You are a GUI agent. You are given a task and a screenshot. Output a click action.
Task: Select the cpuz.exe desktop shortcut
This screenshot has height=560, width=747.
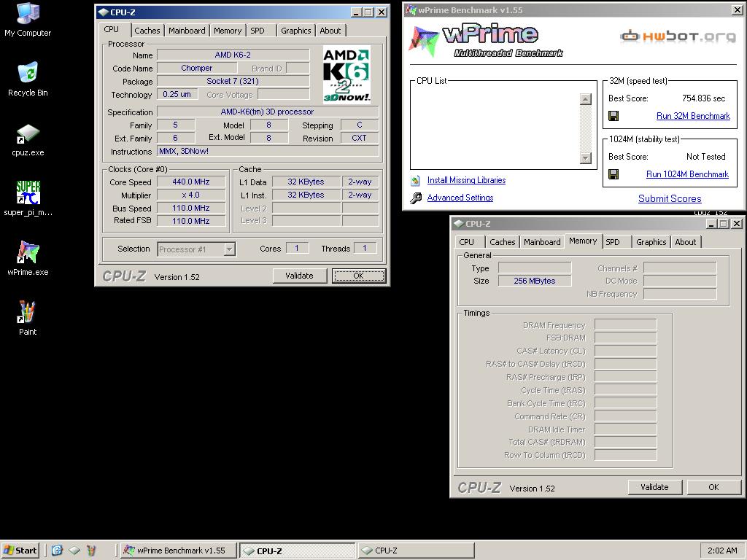(28, 139)
